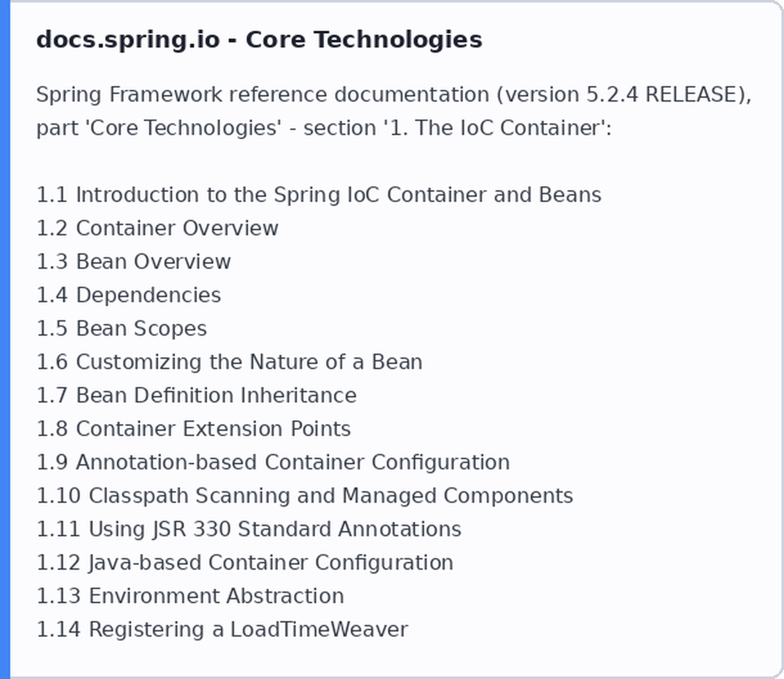Select '1.10 Classpath Scanning and Managed Components'
Screen dimensions: 784x679
305,496
